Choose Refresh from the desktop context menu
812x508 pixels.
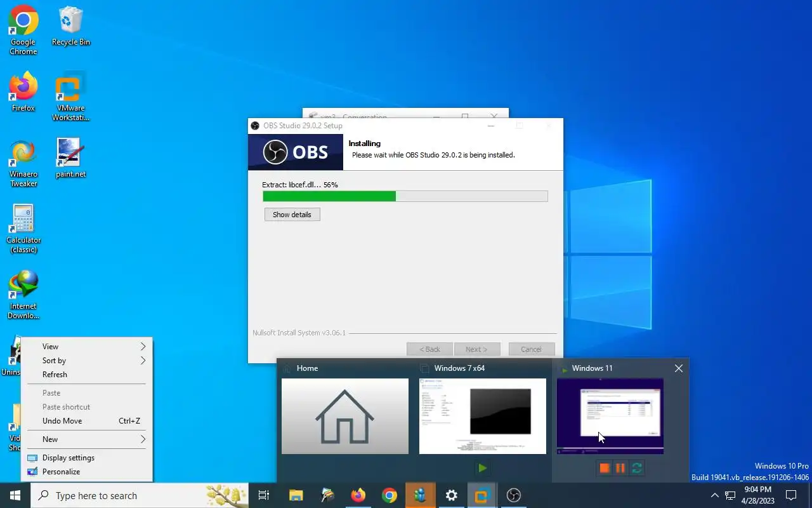[87, 375]
